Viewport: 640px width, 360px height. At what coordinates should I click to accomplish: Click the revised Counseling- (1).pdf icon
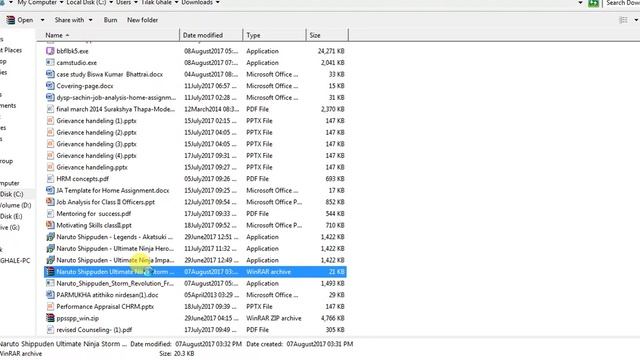click(50, 330)
